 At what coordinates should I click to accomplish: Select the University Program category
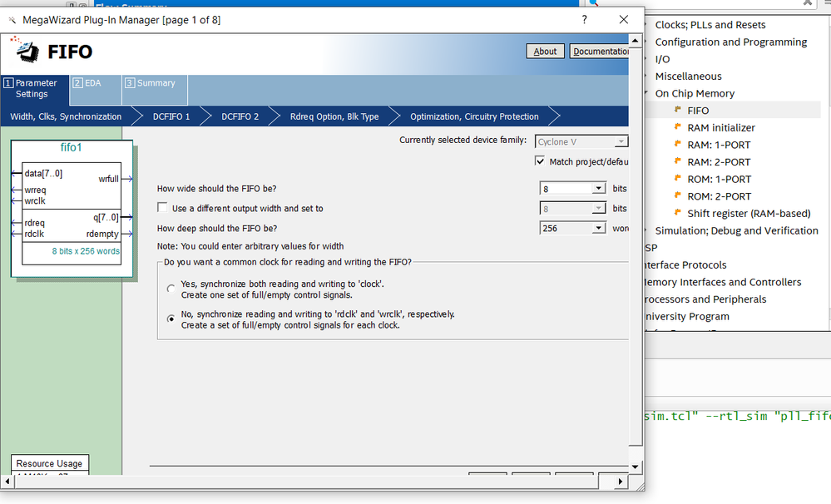pyautogui.click(x=687, y=316)
